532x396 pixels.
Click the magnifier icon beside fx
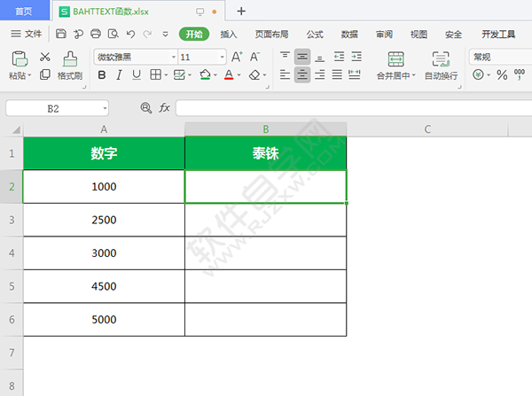tap(146, 108)
